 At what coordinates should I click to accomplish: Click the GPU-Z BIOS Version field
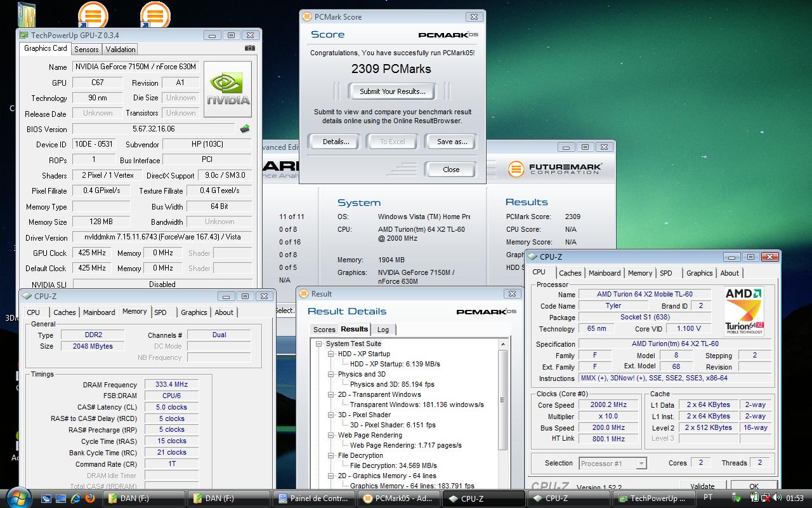coord(153,129)
